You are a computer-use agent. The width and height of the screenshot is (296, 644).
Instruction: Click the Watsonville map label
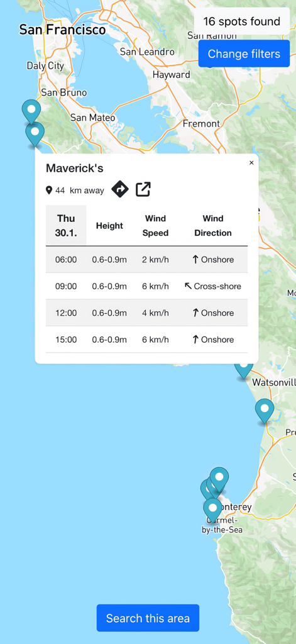pyautogui.click(x=274, y=382)
